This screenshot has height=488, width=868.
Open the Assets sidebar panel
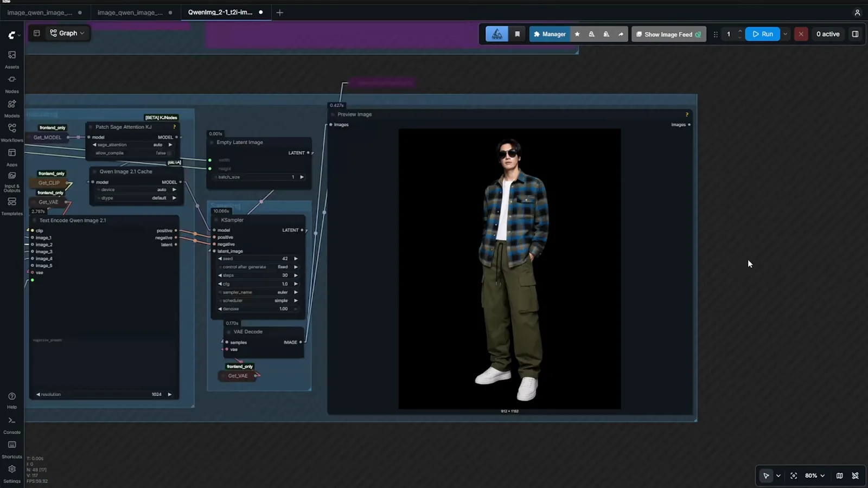(x=12, y=59)
